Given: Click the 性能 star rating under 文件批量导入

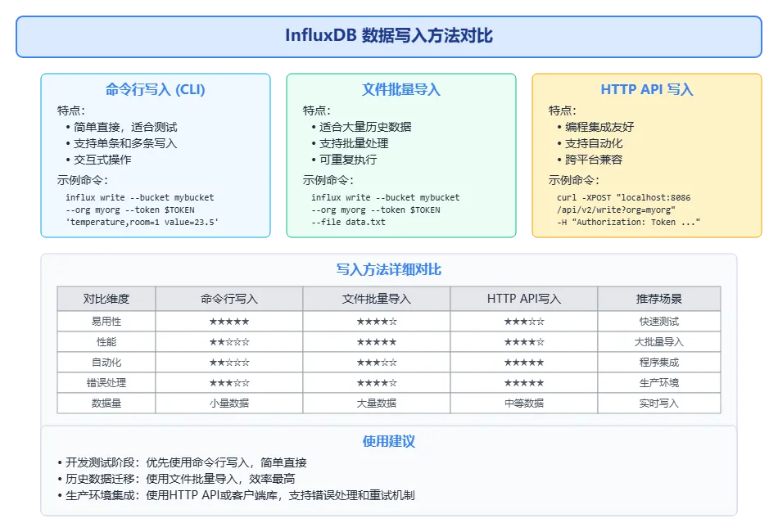Looking at the screenshot, I should click(376, 342).
